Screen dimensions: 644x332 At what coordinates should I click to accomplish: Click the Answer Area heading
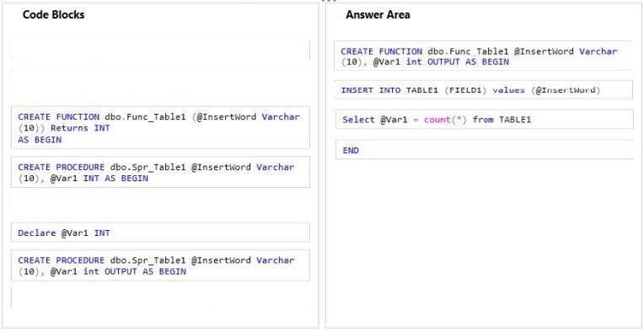(378, 15)
